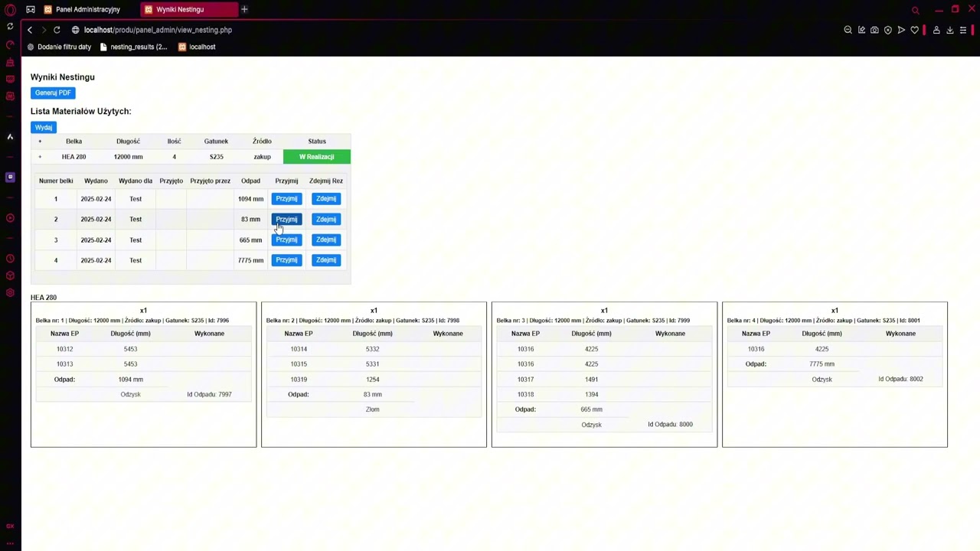Open the settings gear icon in sidebar
This screenshot has width=980, height=551.
[x=10, y=292]
